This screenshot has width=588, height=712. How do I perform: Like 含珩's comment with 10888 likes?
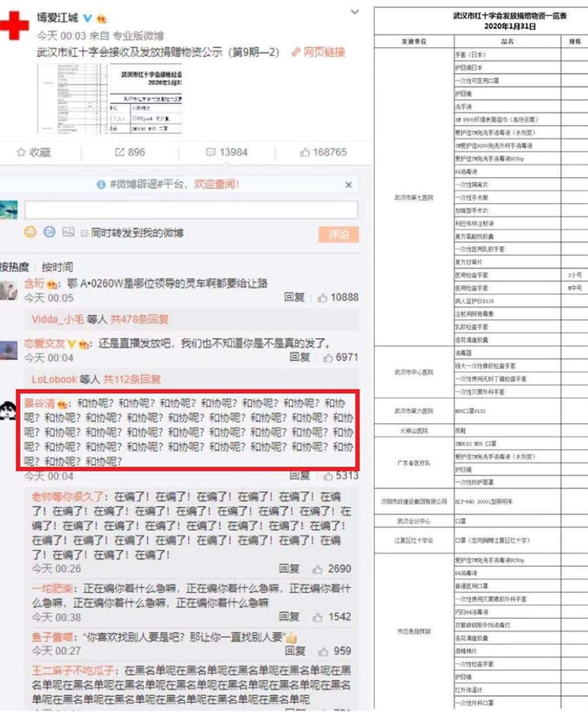click(x=338, y=297)
